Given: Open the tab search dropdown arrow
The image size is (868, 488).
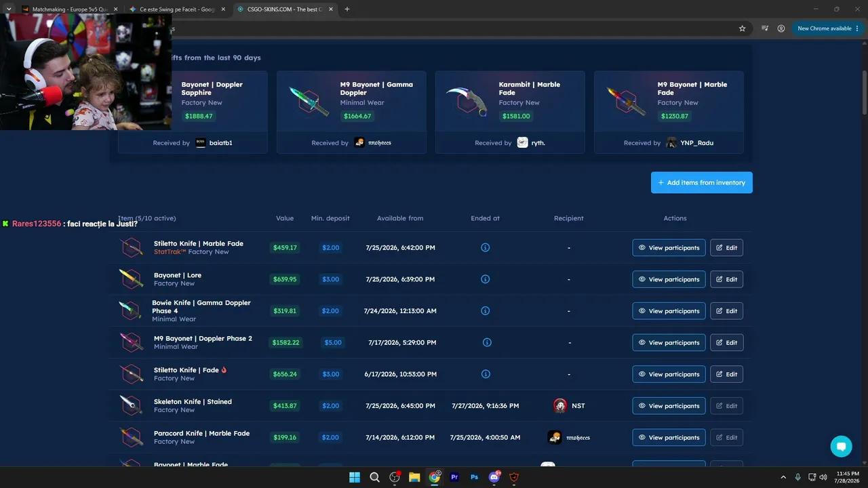Looking at the screenshot, I should tap(9, 9).
